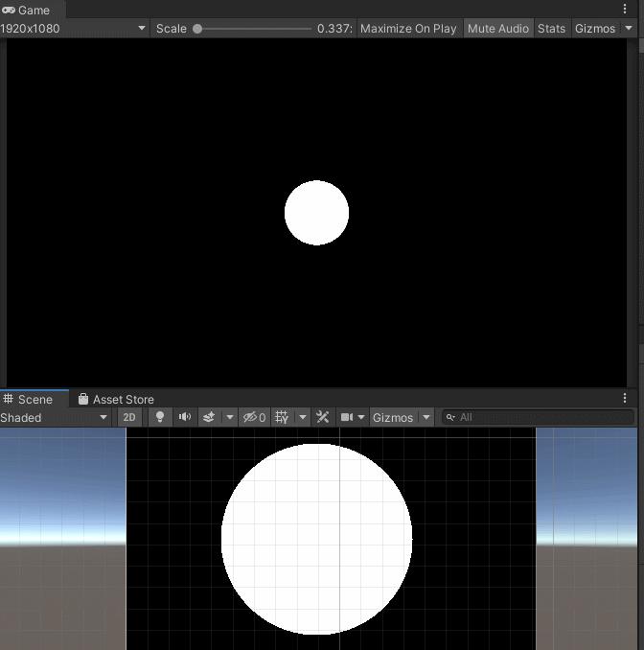Image resolution: width=644 pixels, height=650 pixels.
Task: Toggle Mute Audio in Game view
Action: [498, 29]
